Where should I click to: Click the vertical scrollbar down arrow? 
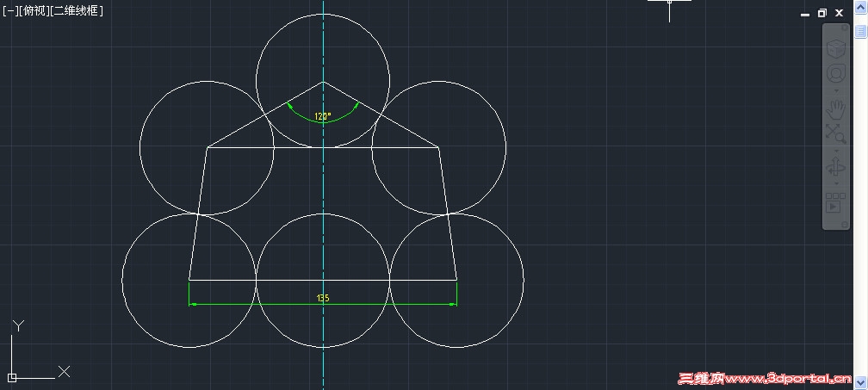[861, 381]
